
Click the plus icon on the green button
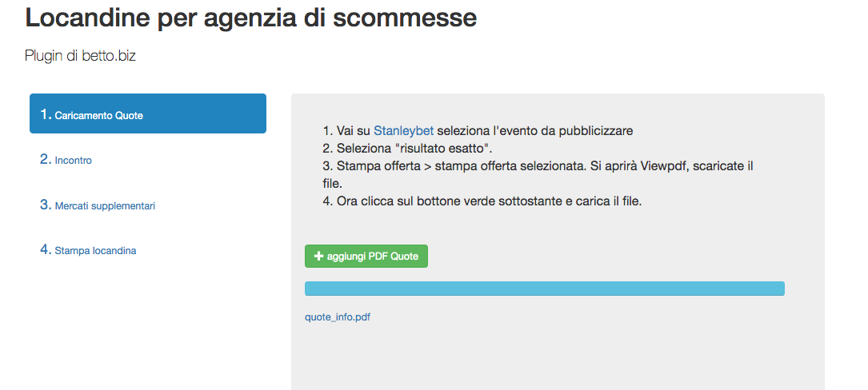pos(318,257)
